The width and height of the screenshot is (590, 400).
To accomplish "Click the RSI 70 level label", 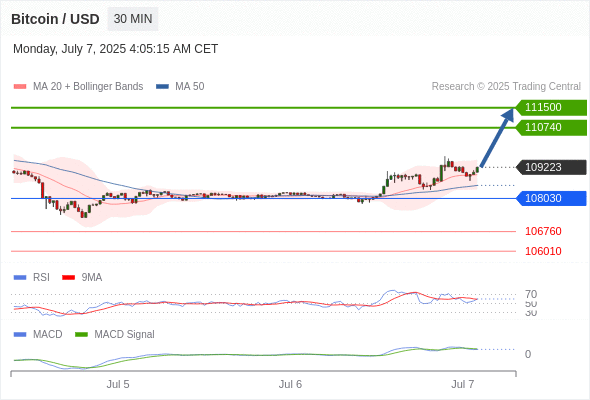I will (531, 294).
